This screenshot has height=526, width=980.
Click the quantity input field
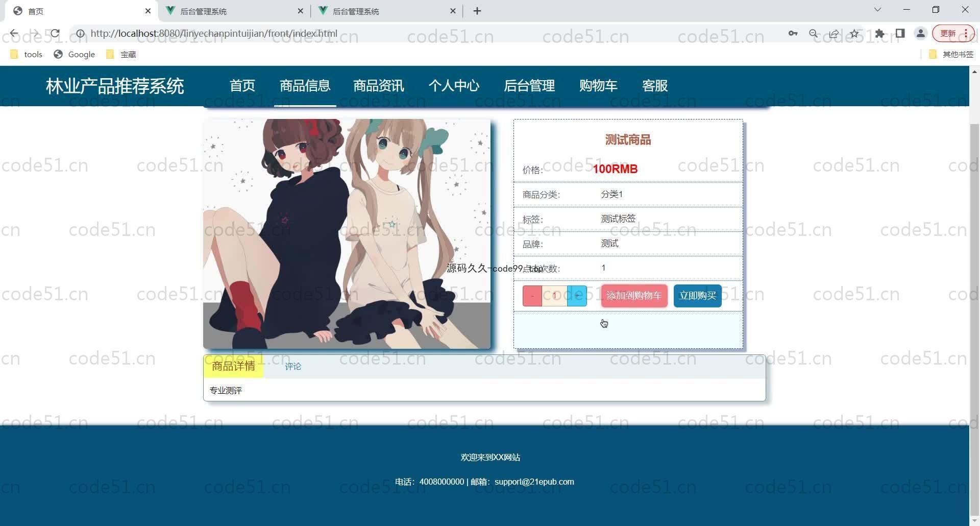pyautogui.click(x=554, y=296)
